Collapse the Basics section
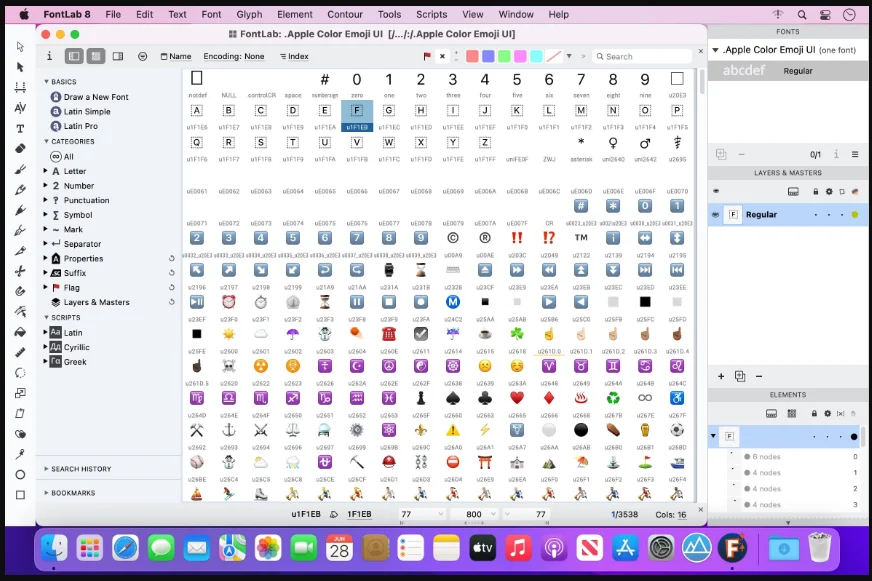872x581 pixels. tap(47, 82)
